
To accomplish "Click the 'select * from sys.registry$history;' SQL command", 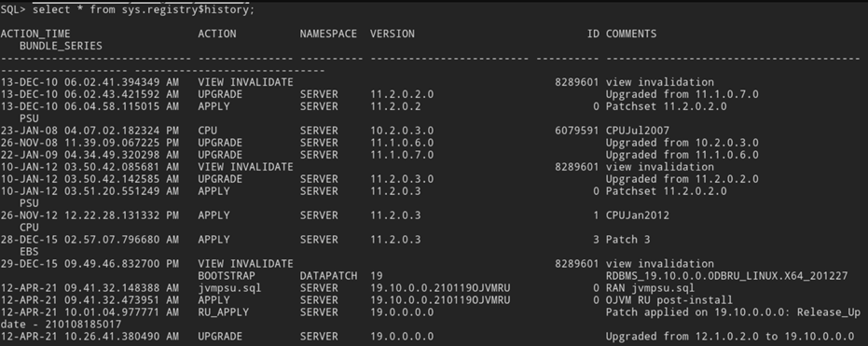I will (144, 9).
